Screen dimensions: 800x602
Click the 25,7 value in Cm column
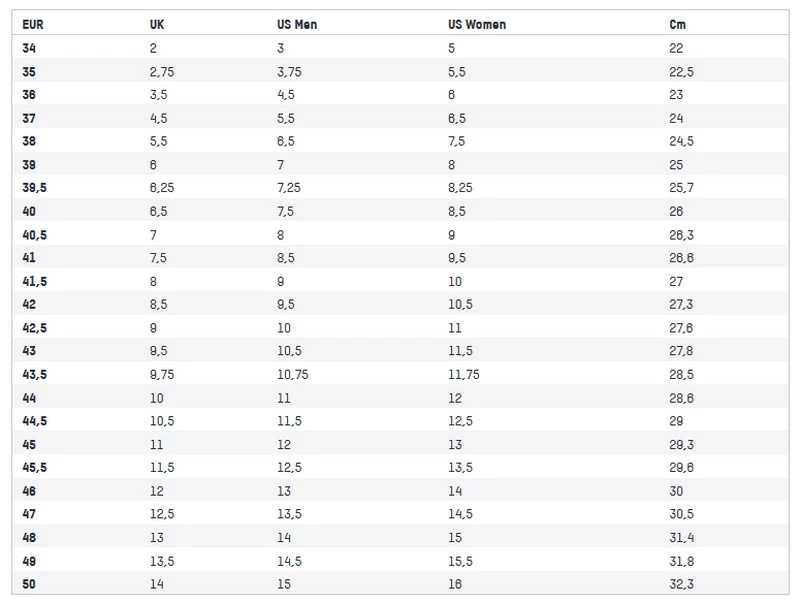(x=682, y=188)
